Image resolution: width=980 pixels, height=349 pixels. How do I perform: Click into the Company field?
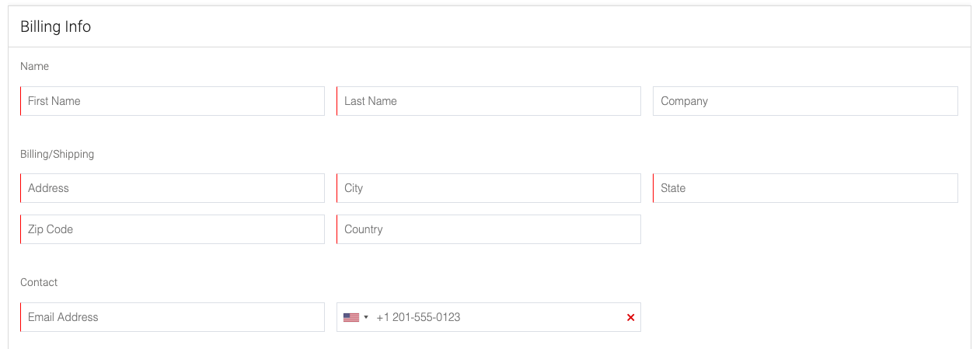(x=805, y=101)
